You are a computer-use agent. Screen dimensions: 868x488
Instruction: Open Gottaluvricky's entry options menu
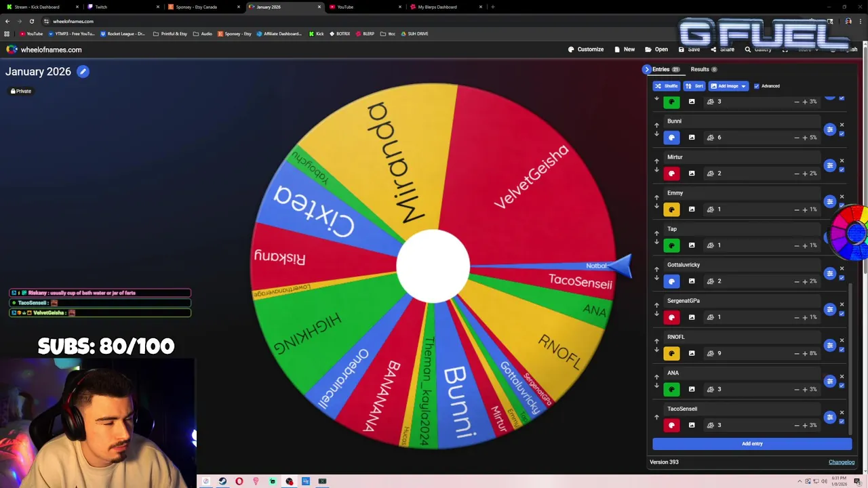click(829, 273)
